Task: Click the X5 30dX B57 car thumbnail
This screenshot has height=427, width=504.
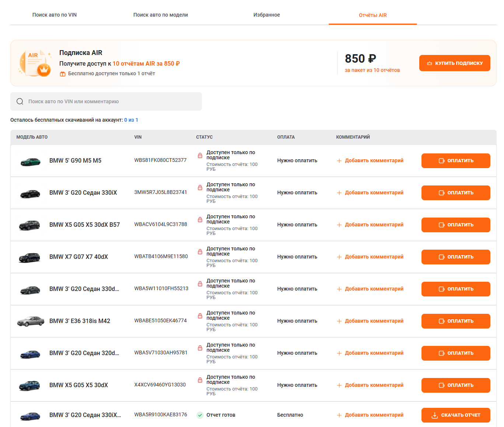Action: tap(29, 225)
